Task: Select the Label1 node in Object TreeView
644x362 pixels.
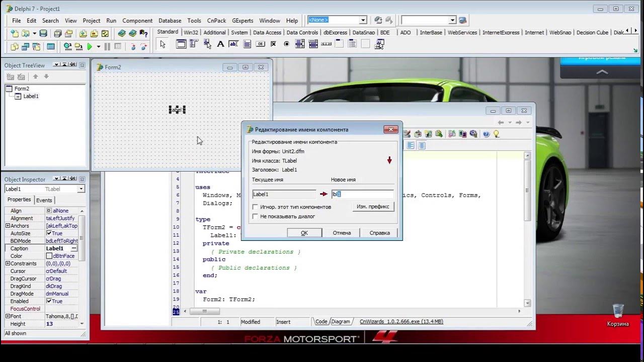Action: coord(31,96)
